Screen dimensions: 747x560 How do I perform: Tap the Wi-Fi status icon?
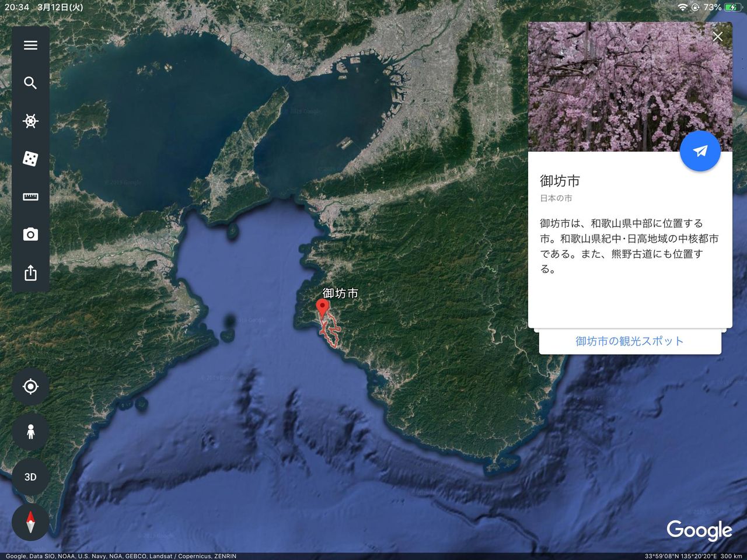pyautogui.click(x=682, y=7)
